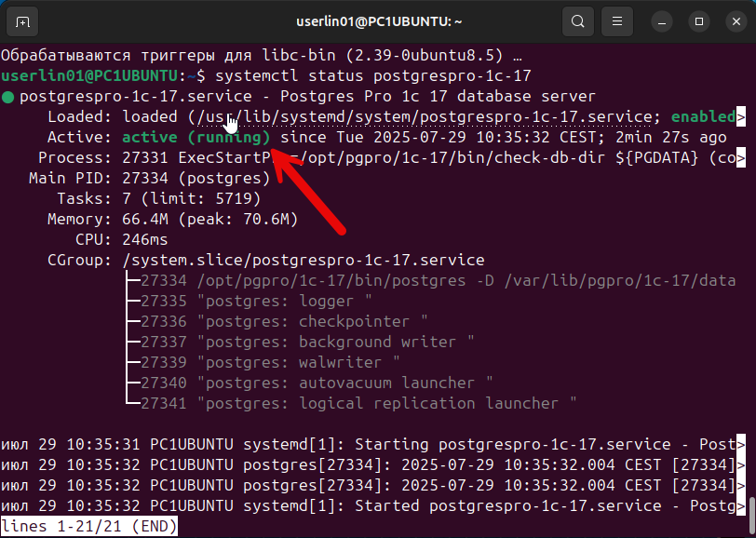Open the terminal hamburger menu
The height and width of the screenshot is (538, 756).
(x=615, y=20)
